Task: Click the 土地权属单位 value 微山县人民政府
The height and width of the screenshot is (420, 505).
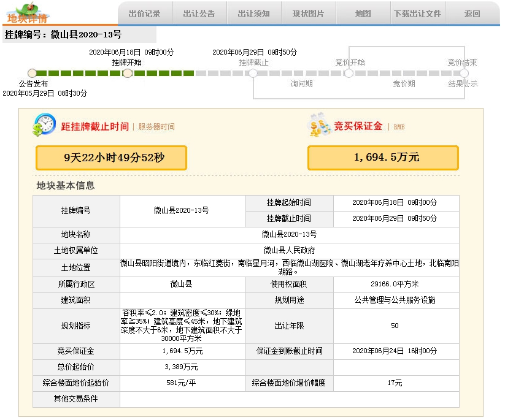Action: (x=289, y=250)
